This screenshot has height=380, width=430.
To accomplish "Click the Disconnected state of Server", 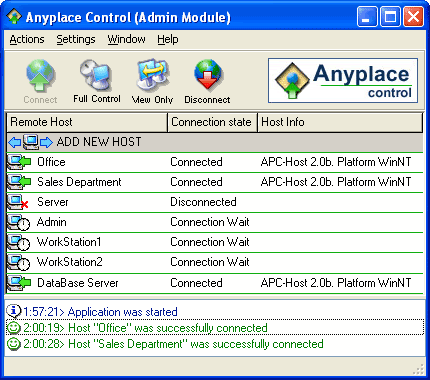I will pos(203,202).
